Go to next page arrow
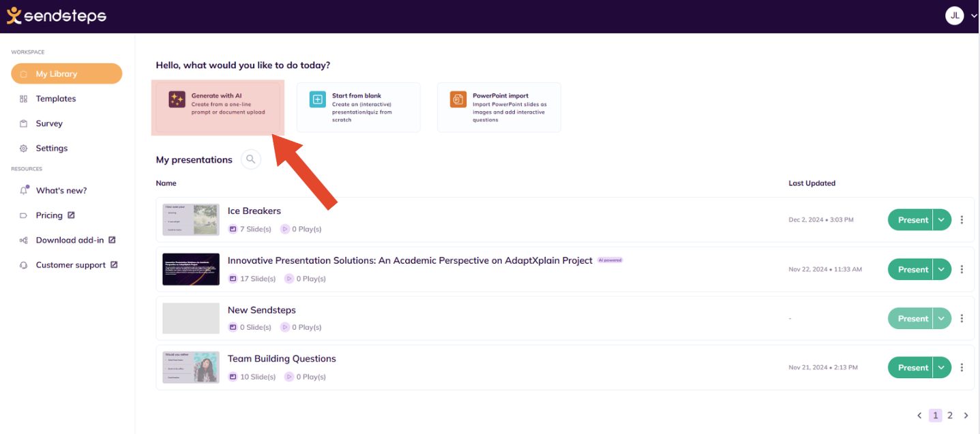 (965, 415)
